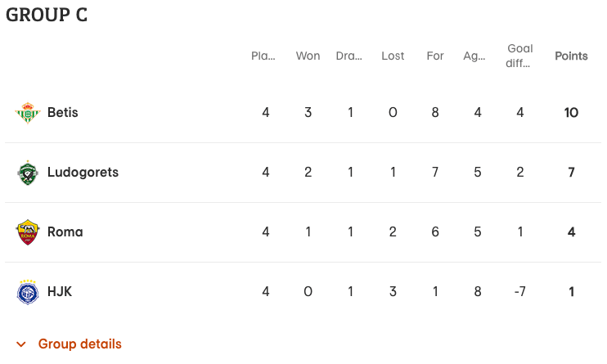Click the HJK club crest icon
The image size is (607, 364).
(27, 292)
